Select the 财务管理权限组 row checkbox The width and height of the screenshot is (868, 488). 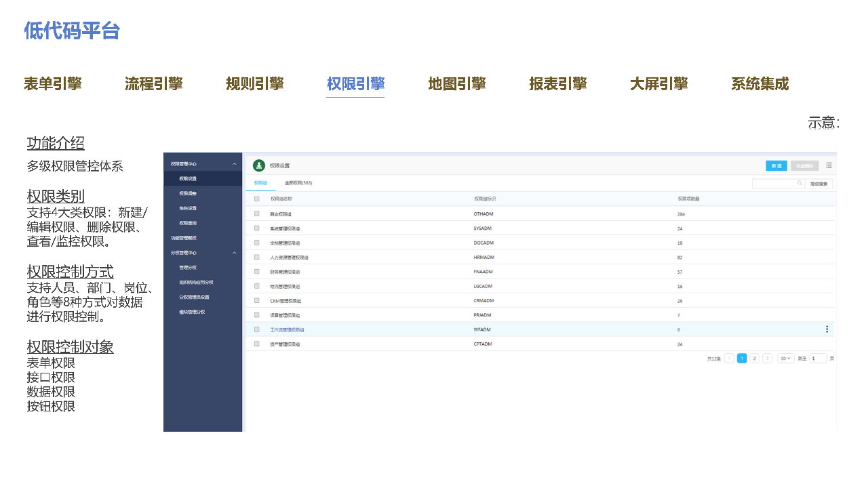(257, 271)
